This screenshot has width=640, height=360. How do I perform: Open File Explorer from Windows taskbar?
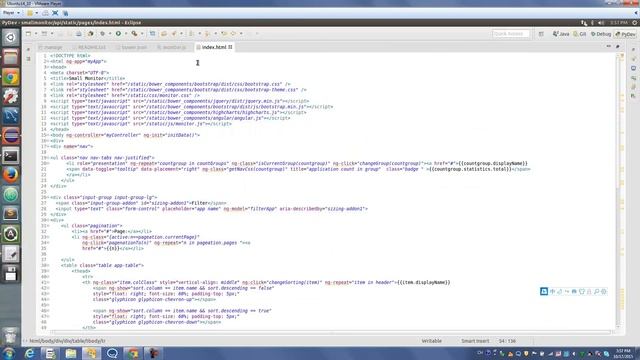(x=71, y=353)
